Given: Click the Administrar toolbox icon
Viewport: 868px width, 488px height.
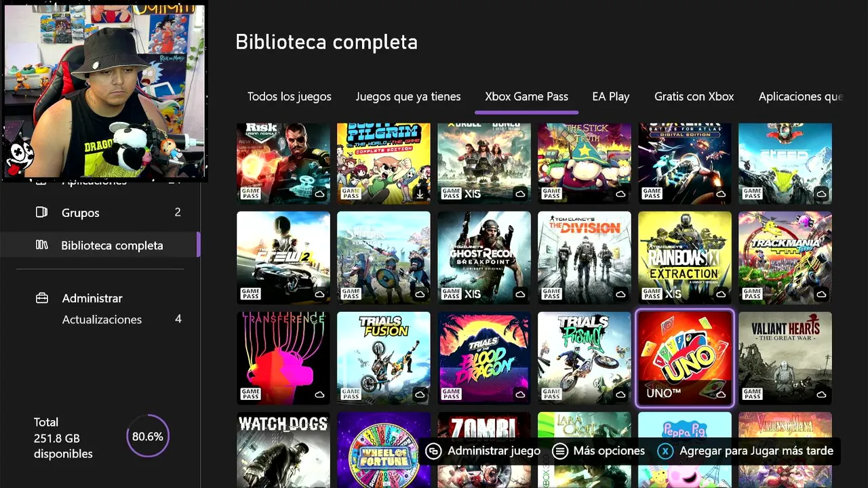Looking at the screenshot, I should [42, 298].
